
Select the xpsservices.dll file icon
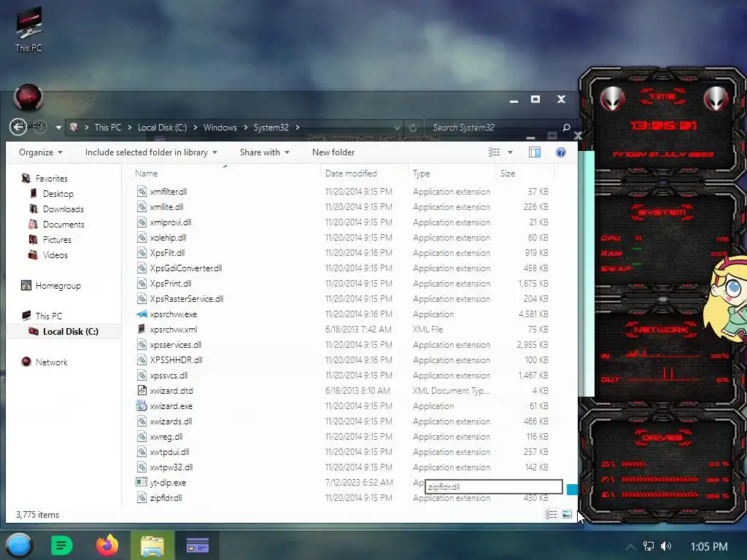[x=142, y=344]
